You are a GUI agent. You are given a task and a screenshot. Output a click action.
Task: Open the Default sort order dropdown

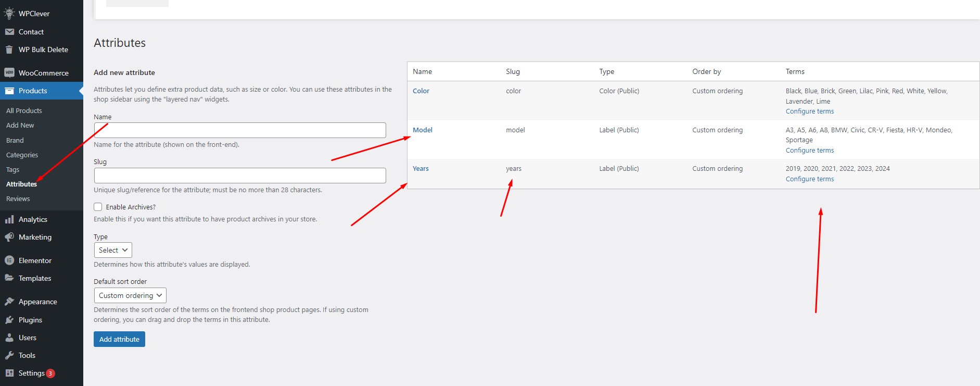click(130, 295)
